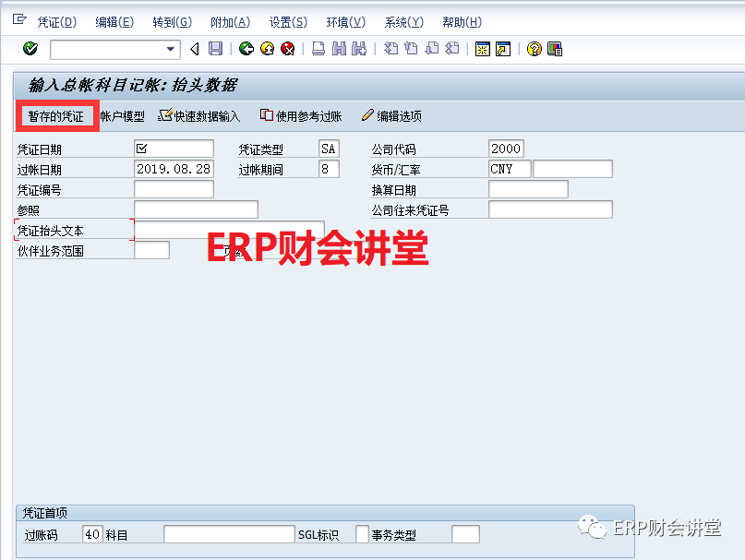
Task: Click the 换算日期 input field
Action: click(x=528, y=189)
